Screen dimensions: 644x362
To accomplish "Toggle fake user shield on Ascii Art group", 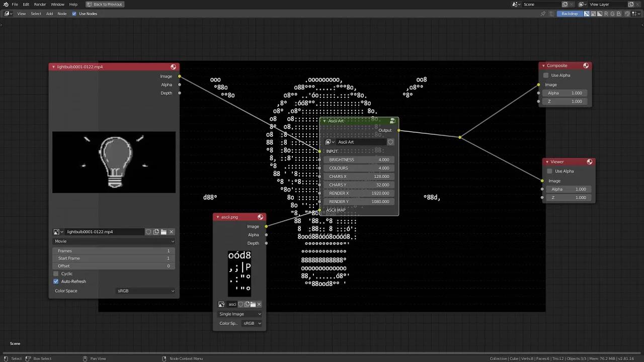I will click(390, 142).
